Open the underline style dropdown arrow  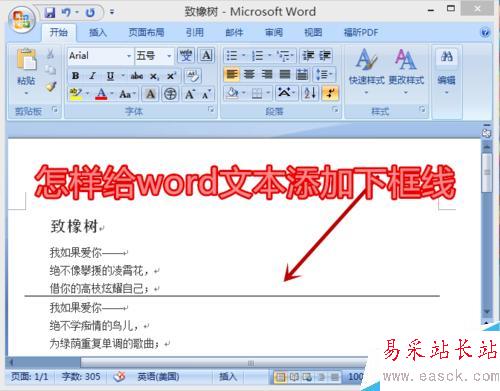coord(122,76)
